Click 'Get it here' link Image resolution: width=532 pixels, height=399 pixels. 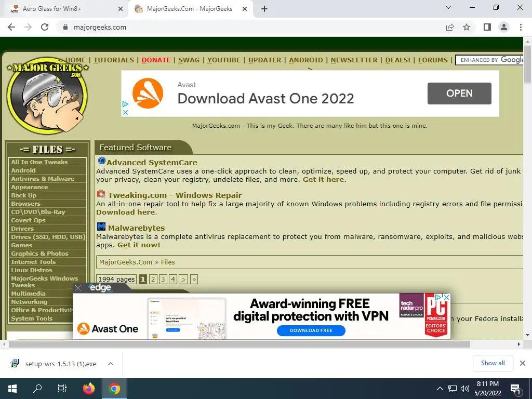323,179
